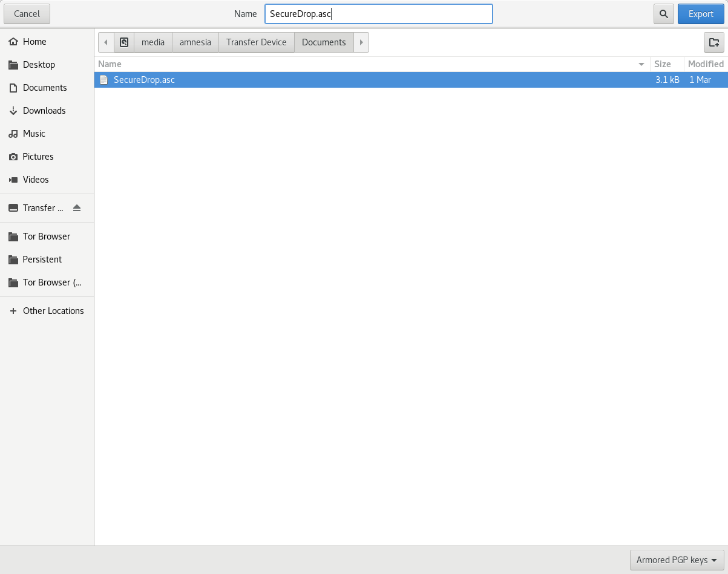
Task: Sort files by Size column
Action: coord(667,64)
